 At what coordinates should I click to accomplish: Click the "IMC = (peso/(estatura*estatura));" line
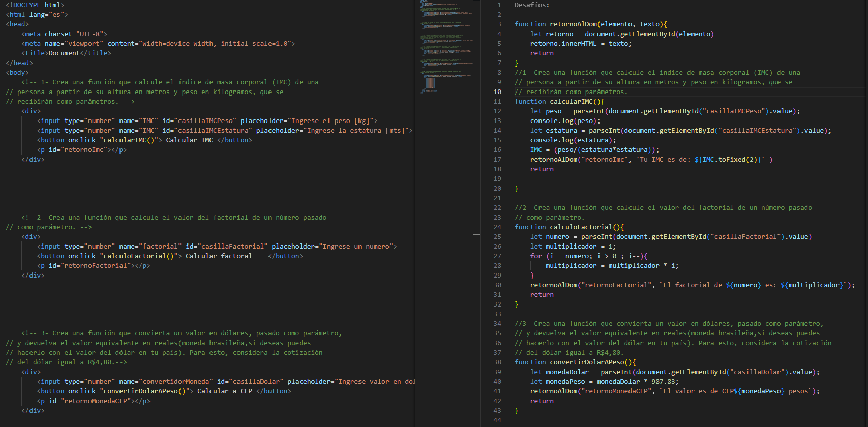(594, 150)
